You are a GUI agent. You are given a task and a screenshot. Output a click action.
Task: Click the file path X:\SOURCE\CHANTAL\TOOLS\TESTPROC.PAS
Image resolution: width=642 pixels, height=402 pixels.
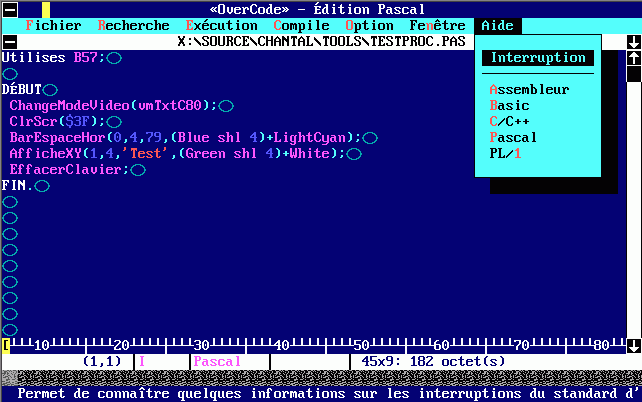point(321,42)
